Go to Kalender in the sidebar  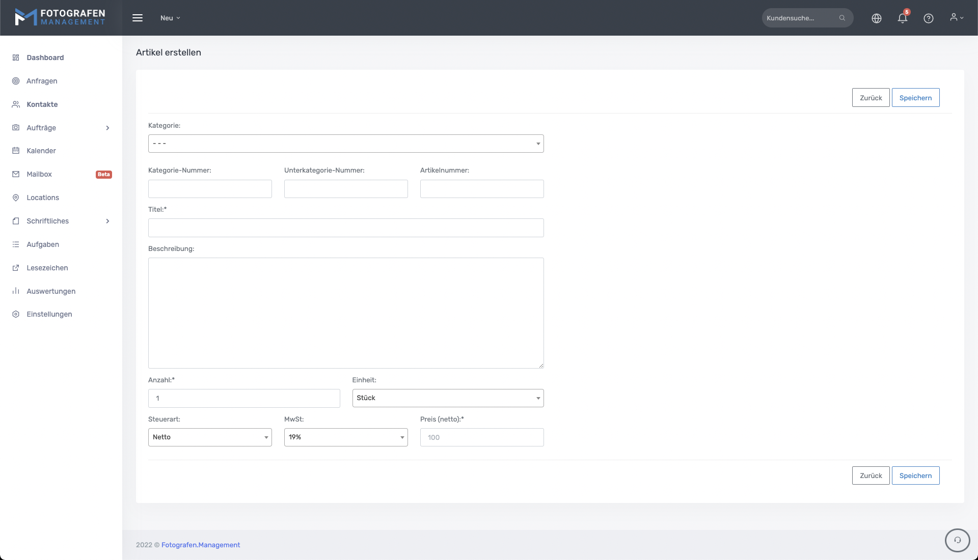pyautogui.click(x=41, y=151)
